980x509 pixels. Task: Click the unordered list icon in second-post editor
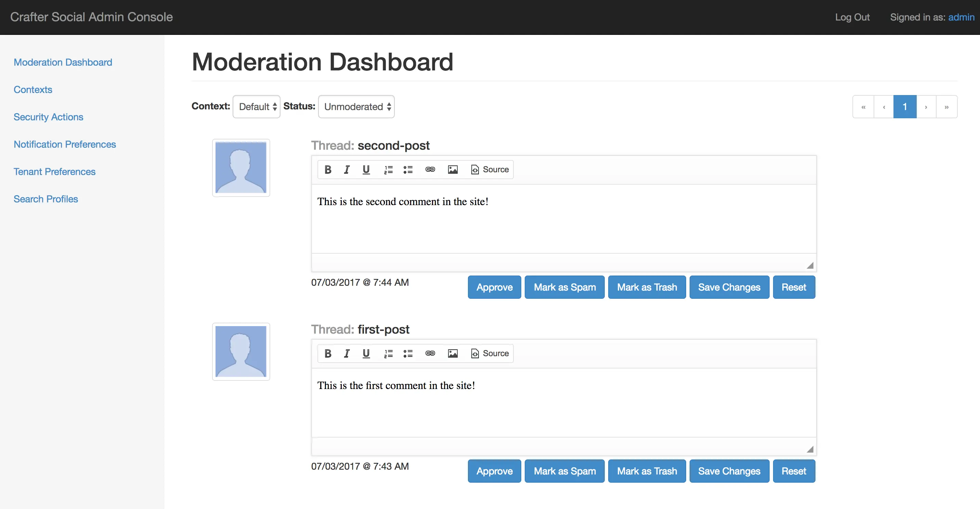[408, 169]
